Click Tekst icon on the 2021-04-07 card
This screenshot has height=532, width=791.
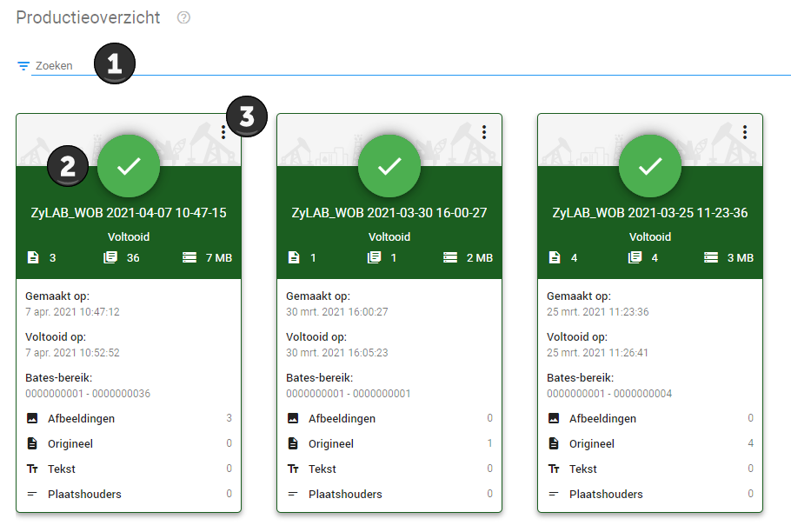click(x=33, y=469)
